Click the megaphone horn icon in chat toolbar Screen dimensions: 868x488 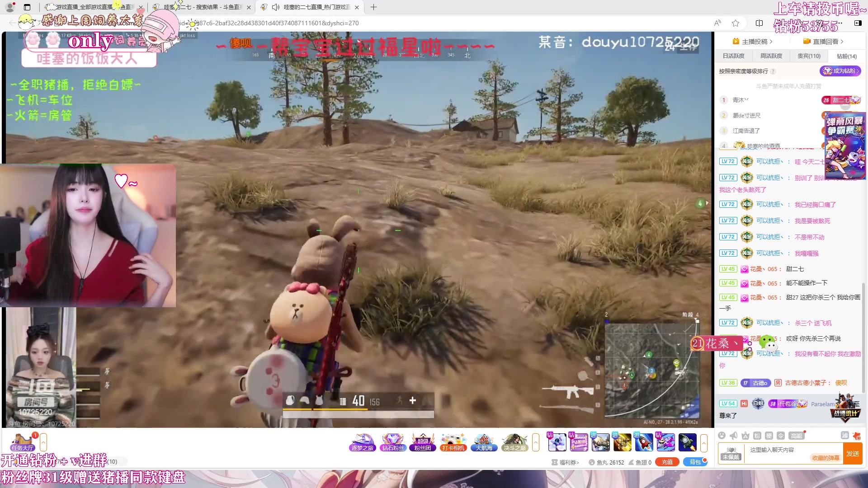pos(734,436)
